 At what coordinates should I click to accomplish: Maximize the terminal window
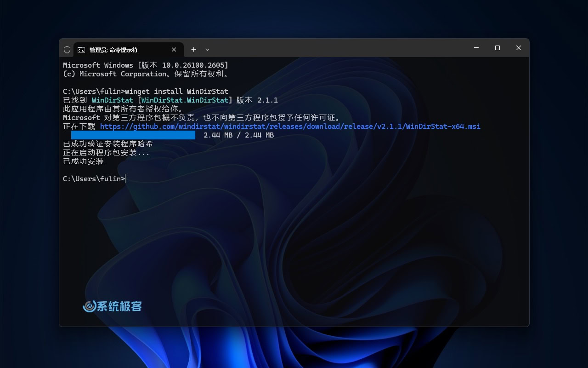coord(498,48)
